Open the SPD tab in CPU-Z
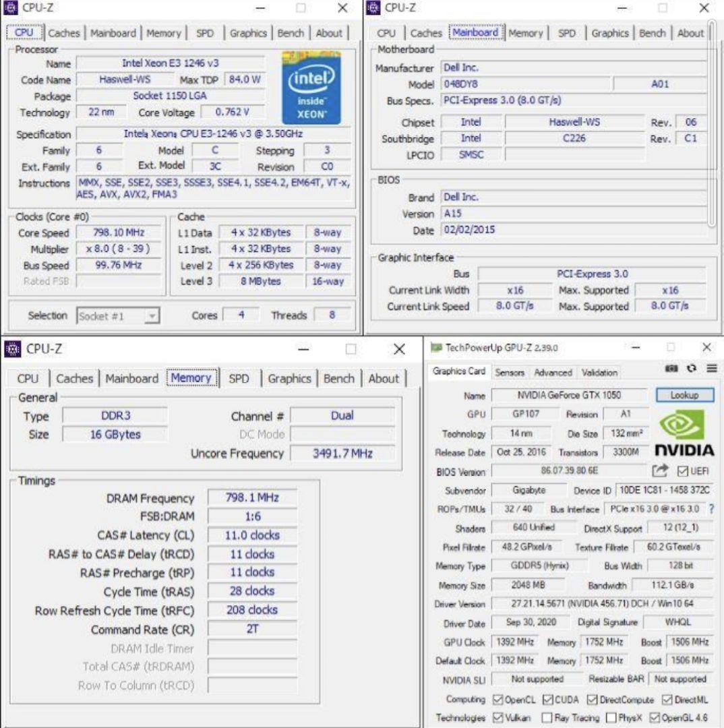 tap(205, 32)
